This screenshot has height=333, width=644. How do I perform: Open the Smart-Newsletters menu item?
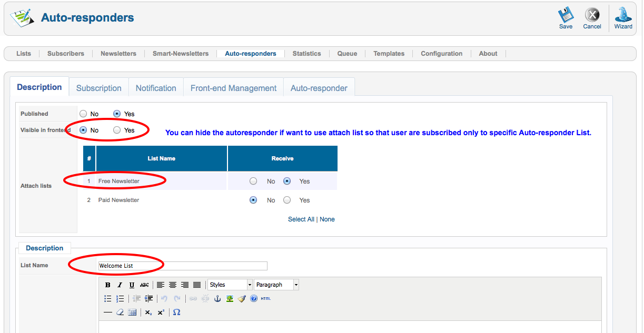tap(181, 54)
